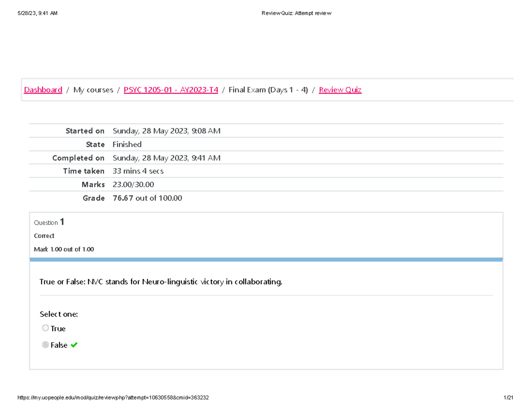Select the False radio button

(x=45, y=345)
